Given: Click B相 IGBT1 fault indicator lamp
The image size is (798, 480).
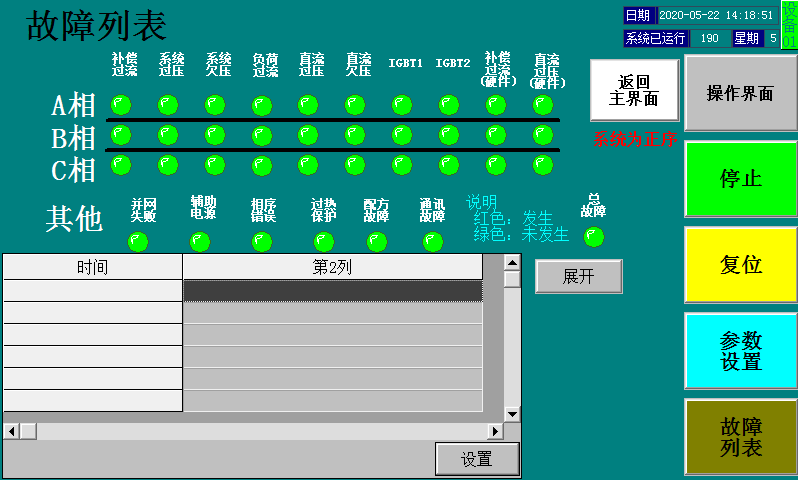Looking at the screenshot, I should (x=402, y=135).
